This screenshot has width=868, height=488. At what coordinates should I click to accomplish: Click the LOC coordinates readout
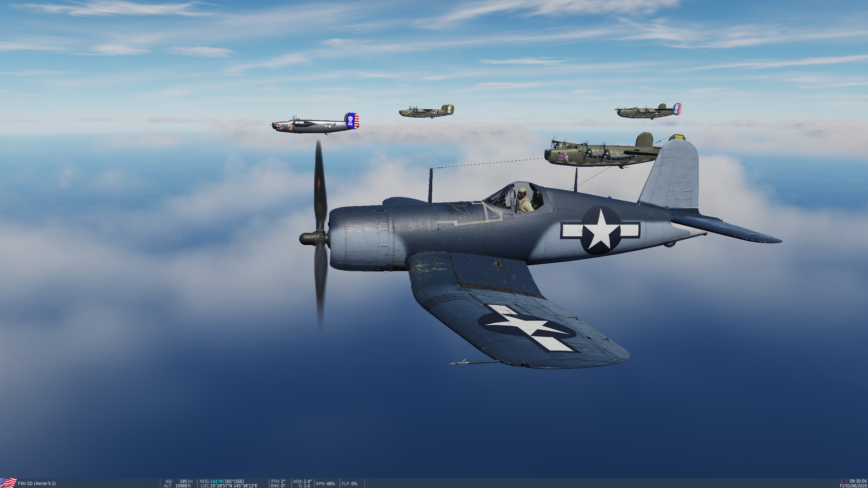[x=229, y=486]
